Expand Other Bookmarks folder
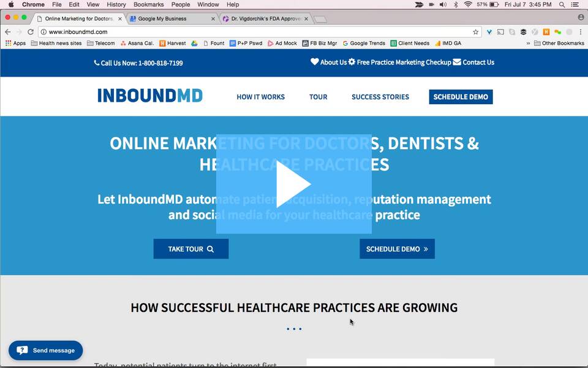The width and height of the screenshot is (588, 368). [559, 43]
